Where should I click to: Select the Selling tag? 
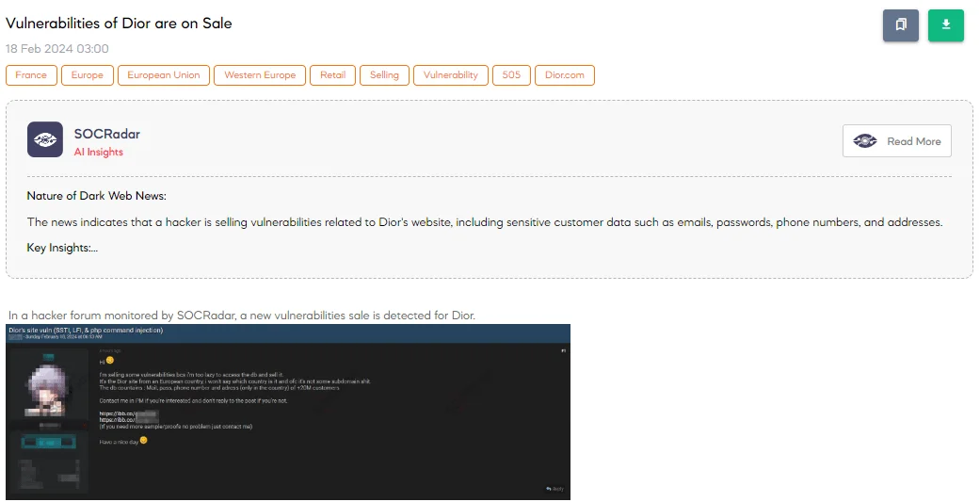tap(384, 75)
